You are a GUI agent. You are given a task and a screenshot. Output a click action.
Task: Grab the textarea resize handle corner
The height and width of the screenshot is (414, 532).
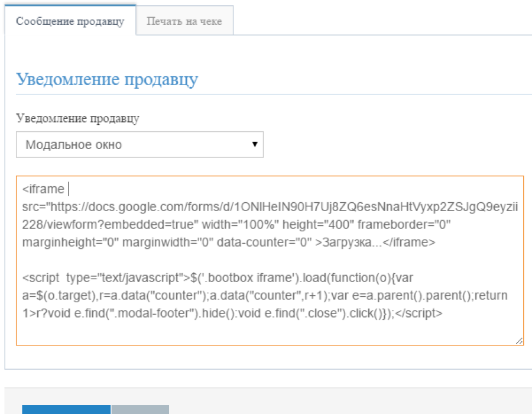[519, 341]
